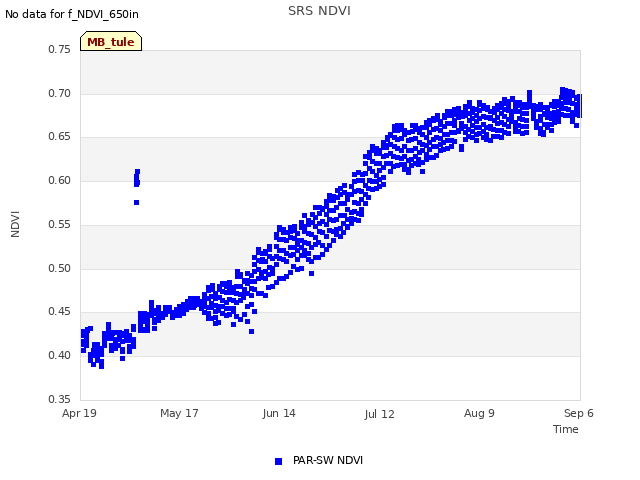Click the 0.35 y-axis tick label
640x480 pixels.
[x=60, y=399]
